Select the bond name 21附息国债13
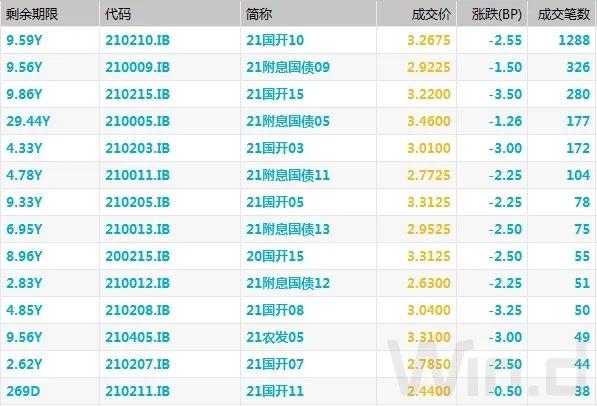This screenshot has height=406, width=597. (x=288, y=230)
